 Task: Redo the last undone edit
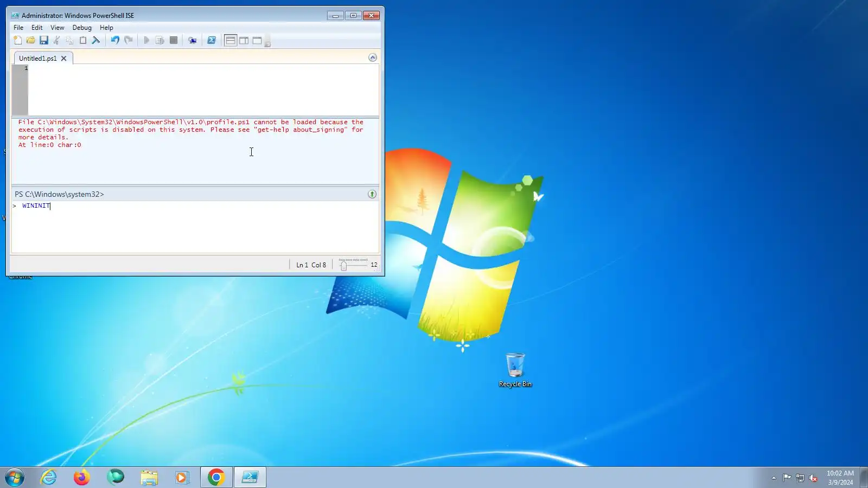coord(129,40)
